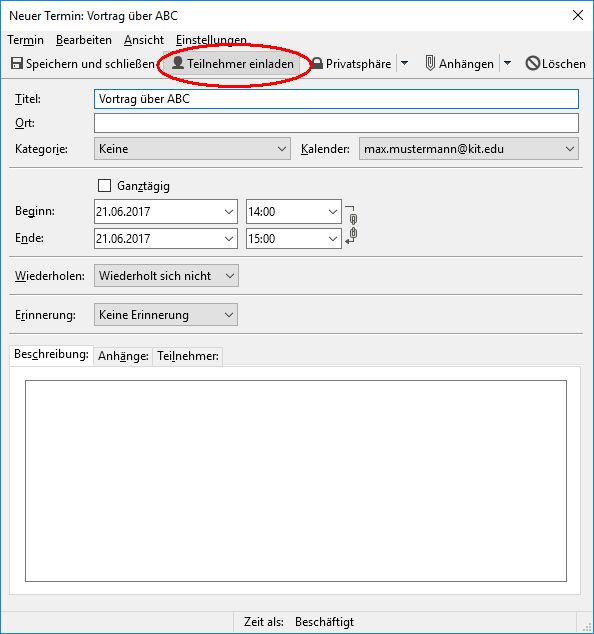Screen dimensions: 594x634
Task: Click the Anhängen paperclip icon
Action: tap(430, 63)
